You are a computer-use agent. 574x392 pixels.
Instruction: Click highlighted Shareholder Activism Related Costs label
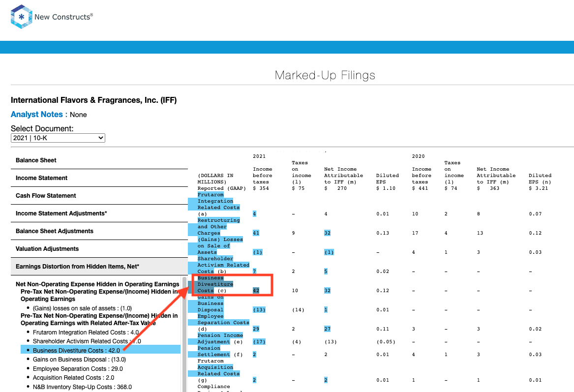[x=223, y=265]
